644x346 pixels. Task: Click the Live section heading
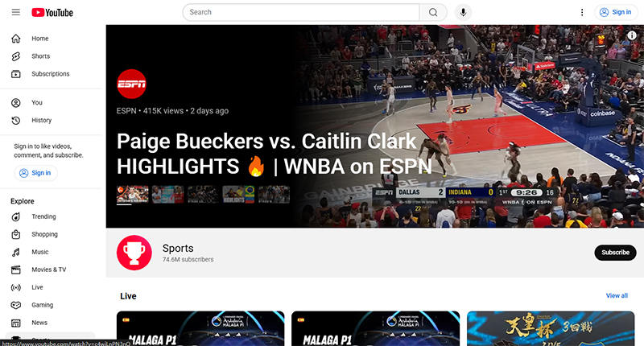pos(128,296)
